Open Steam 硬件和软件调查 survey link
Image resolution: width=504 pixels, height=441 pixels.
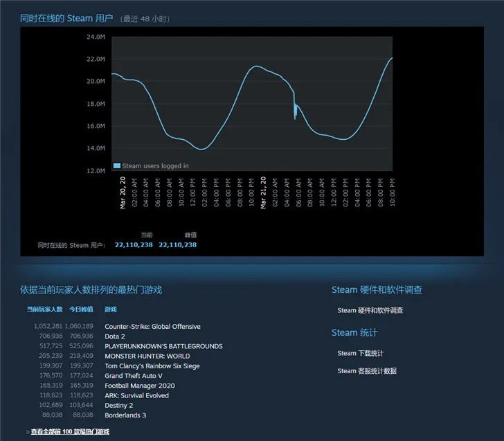370,310
